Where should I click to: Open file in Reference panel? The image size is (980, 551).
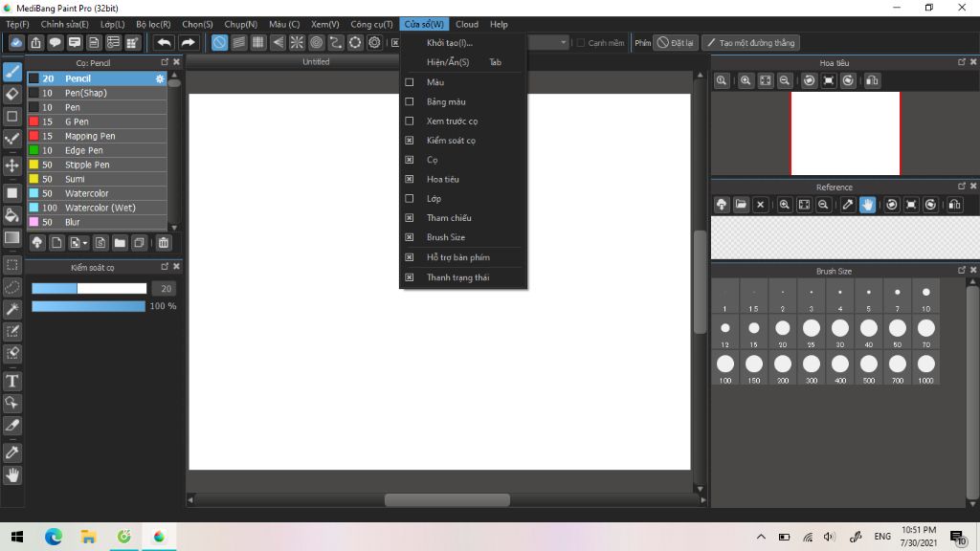coord(741,205)
